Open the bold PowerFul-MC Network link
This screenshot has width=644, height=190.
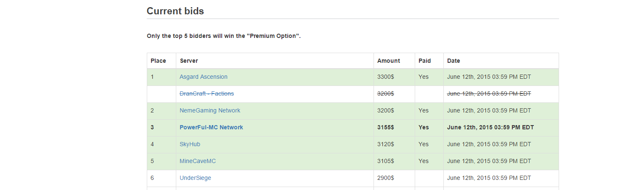point(211,127)
